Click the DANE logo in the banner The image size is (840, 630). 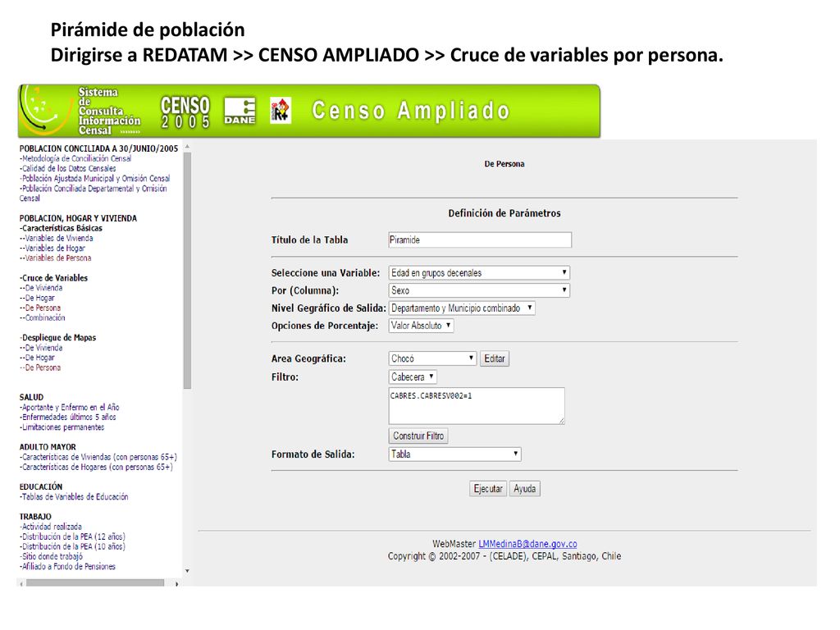coord(240,111)
